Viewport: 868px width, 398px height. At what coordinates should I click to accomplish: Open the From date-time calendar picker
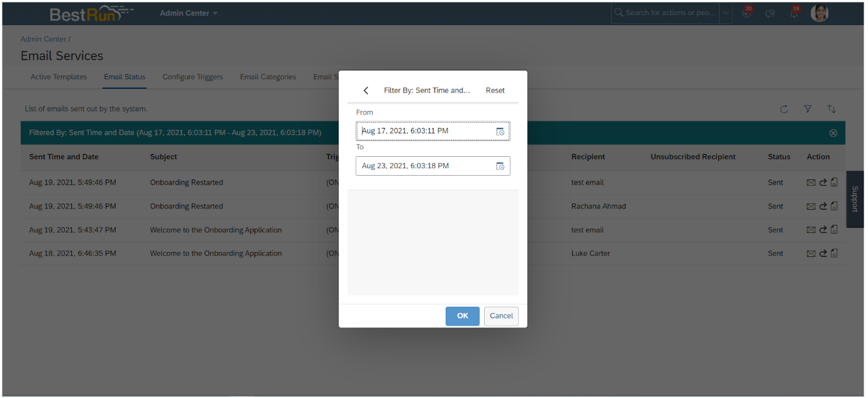coord(500,132)
